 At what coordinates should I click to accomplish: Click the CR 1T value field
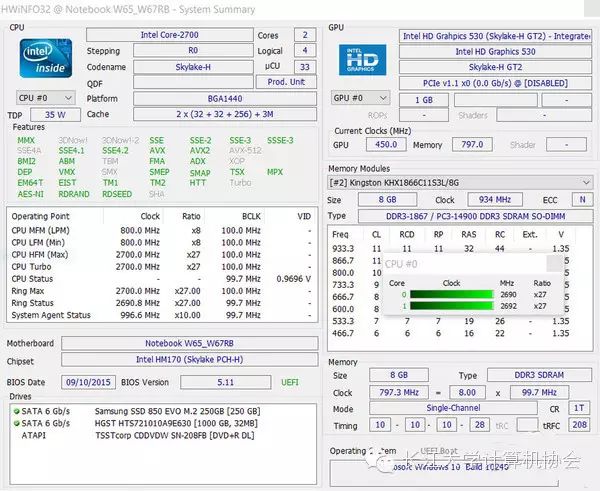[x=579, y=408]
